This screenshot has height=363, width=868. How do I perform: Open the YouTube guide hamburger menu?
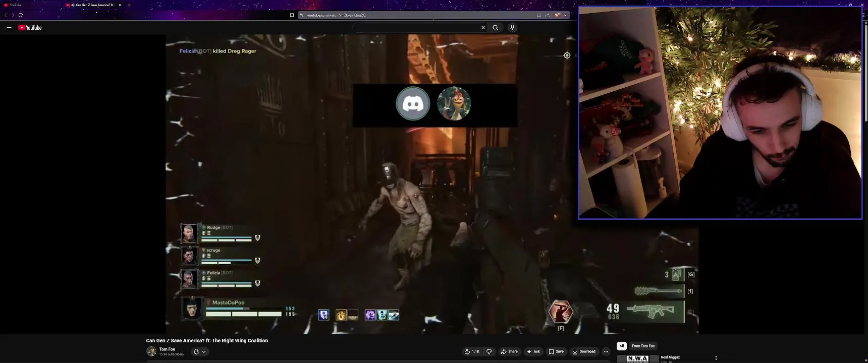[9, 28]
